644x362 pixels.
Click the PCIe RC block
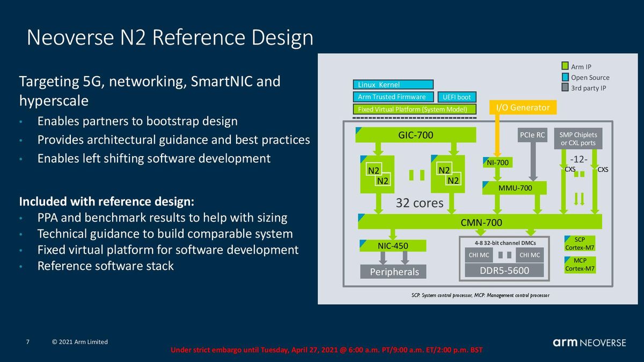pos(532,135)
